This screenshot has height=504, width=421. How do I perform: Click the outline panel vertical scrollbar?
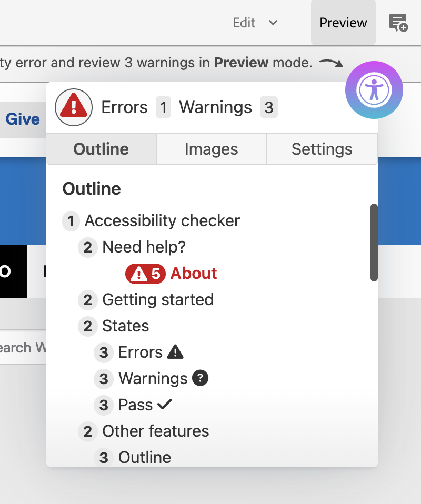pos(374,242)
